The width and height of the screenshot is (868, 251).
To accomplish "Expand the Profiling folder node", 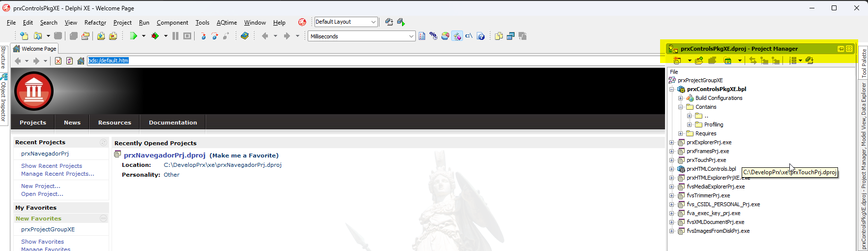I will (x=690, y=125).
